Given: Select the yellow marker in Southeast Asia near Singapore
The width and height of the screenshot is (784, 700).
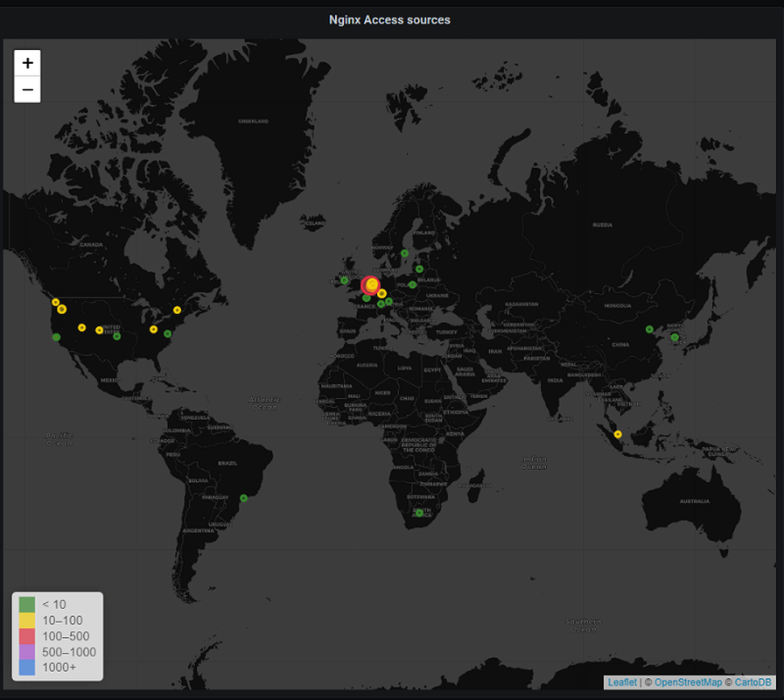Looking at the screenshot, I should click(618, 434).
